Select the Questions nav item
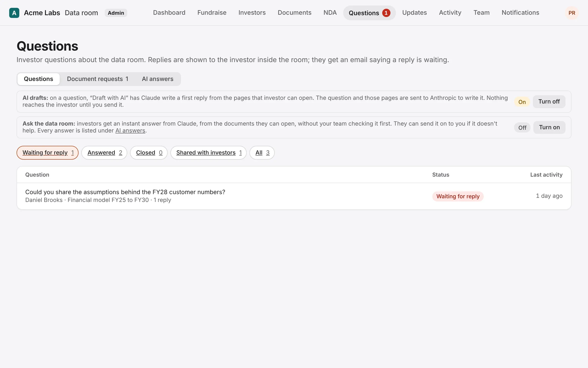 click(369, 13)
